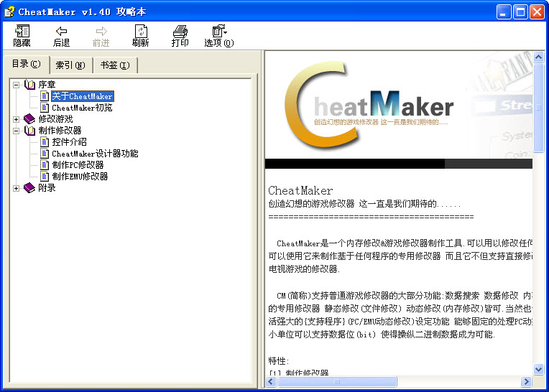Expand the 修改游戏 tree node
The height and width of the screenshot is (392, 549).
pos(16,119)
